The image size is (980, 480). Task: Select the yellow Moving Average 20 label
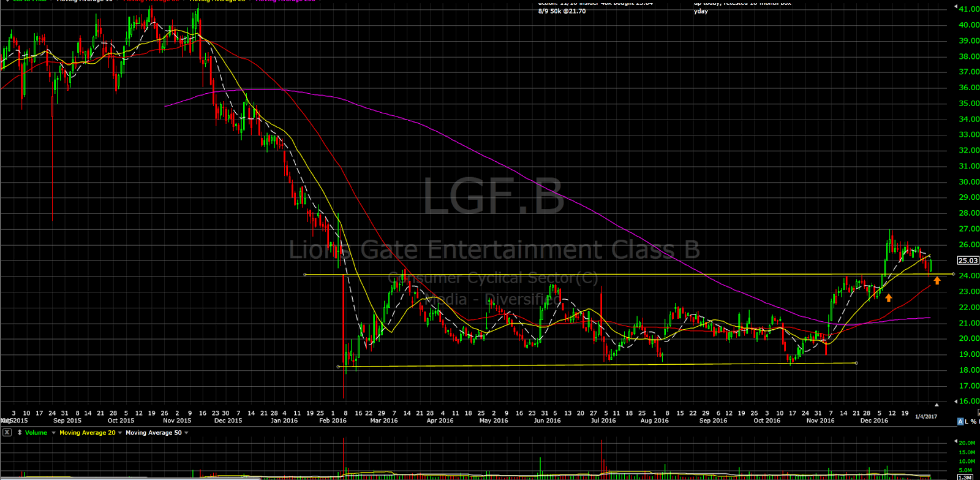pyautogui.click(x=87, y=432)
